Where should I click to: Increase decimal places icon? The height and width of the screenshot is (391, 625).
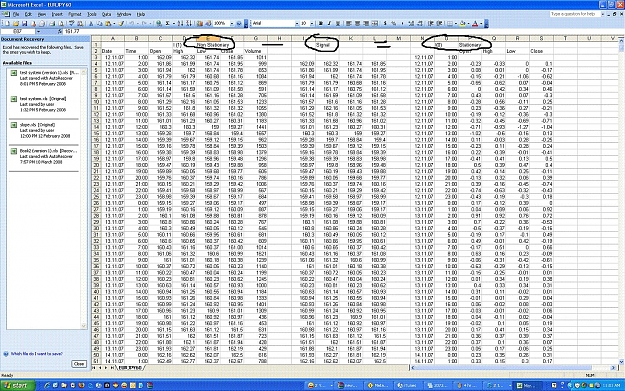click(x=411, y=24)
